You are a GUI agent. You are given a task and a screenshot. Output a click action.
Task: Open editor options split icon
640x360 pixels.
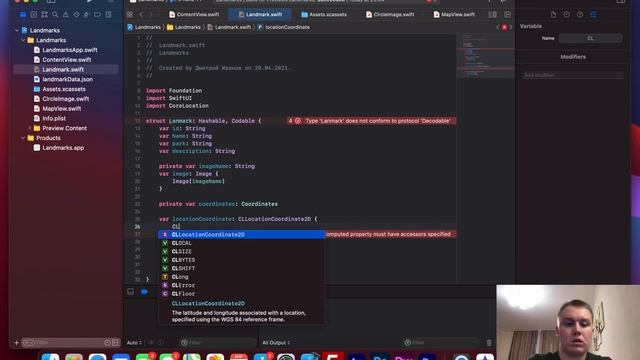pos(493,14)
